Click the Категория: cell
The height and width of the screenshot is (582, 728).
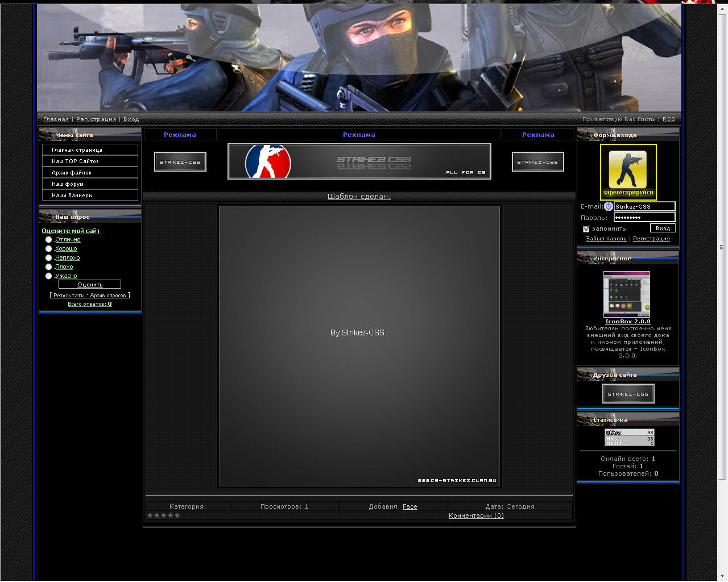click(188, 506)
